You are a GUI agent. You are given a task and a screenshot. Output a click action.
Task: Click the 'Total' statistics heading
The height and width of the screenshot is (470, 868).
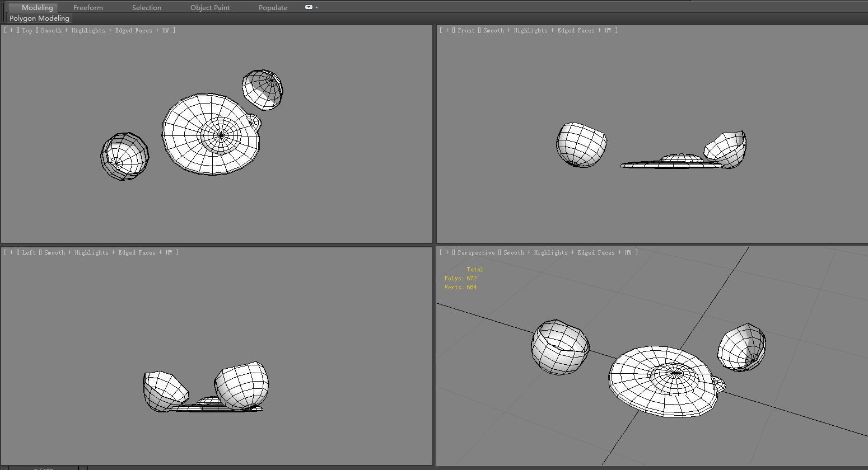pyautogui.click(x=475, y=269)
